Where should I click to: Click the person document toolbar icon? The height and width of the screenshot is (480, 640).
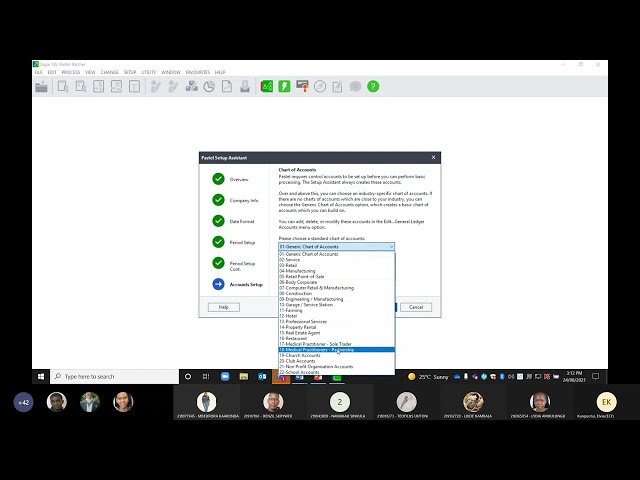pos(116,87)
